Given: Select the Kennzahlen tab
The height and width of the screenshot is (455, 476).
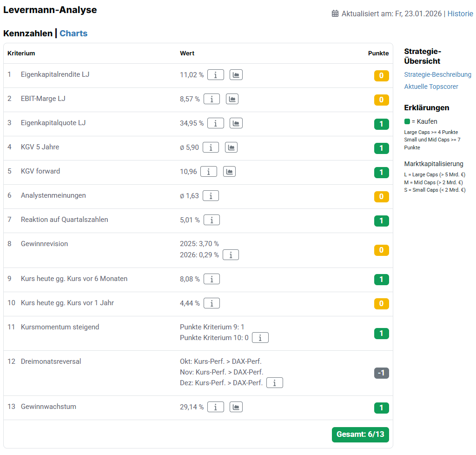Looking at the screenshot, I should [28, 33].
